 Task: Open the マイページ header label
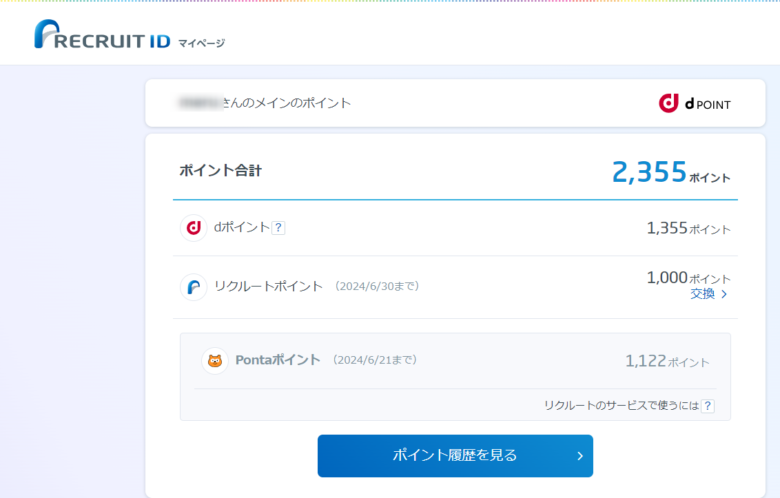pos(202,43)
